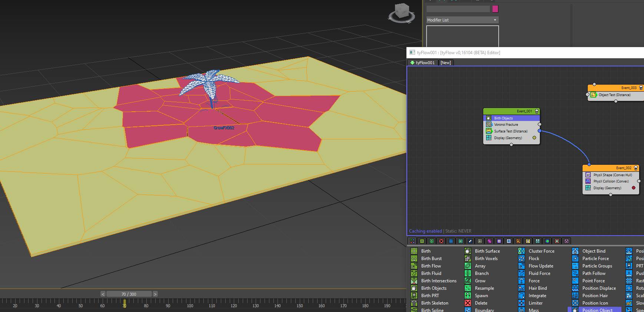Select the Birth Skeleton operator icon

(x=414, y=303)
